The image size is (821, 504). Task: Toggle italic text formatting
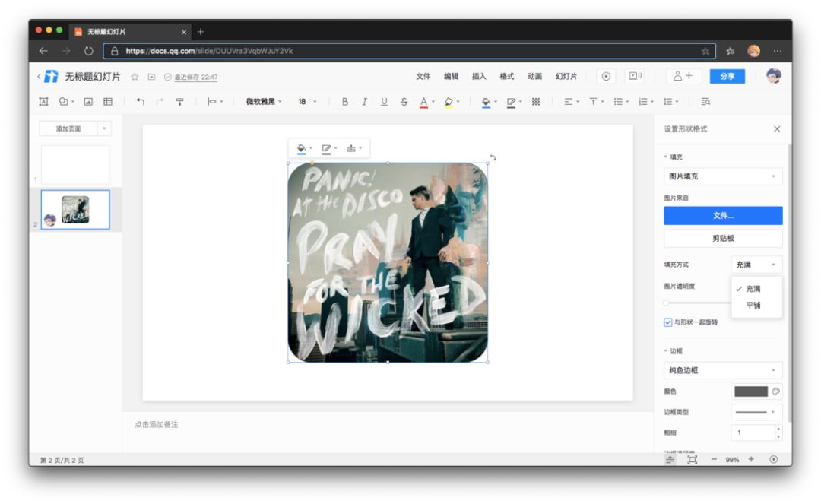364,102
